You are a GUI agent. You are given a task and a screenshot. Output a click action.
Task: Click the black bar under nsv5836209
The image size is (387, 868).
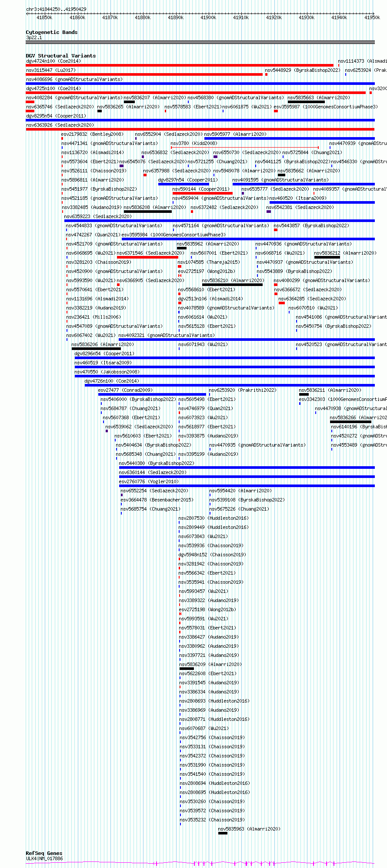pos(187,669)
